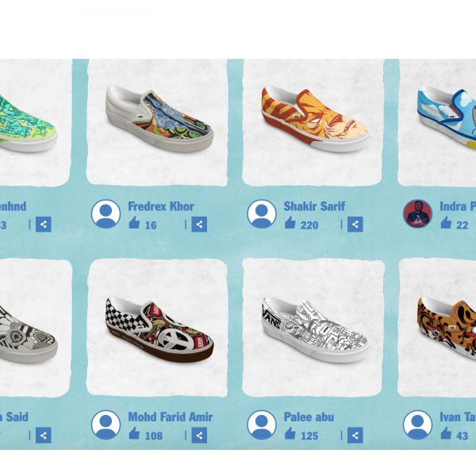Share Fredrex Khor's shoe design
The height and width of the screenshot is (476, 476).
tap(199, 224)
